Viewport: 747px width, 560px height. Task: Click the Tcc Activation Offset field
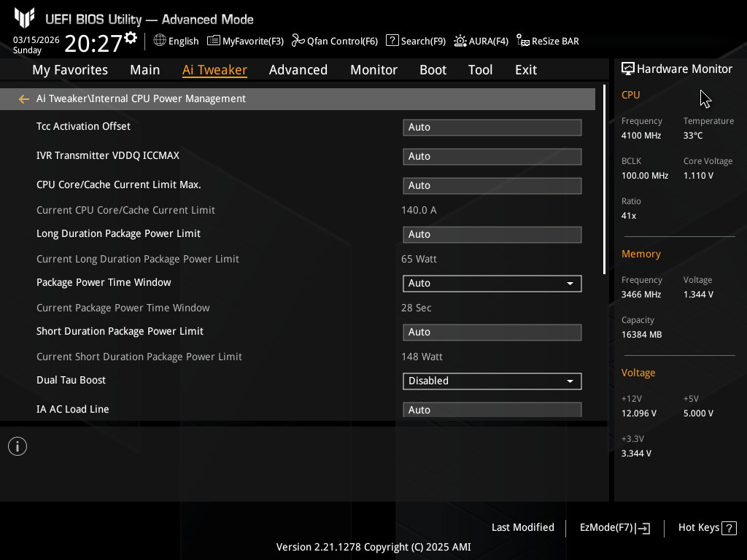click(x=492, y=127)
